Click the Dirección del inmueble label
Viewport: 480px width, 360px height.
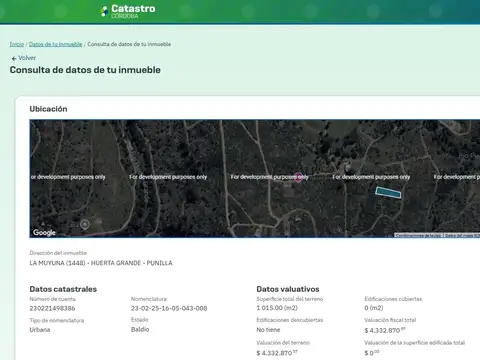58,253
